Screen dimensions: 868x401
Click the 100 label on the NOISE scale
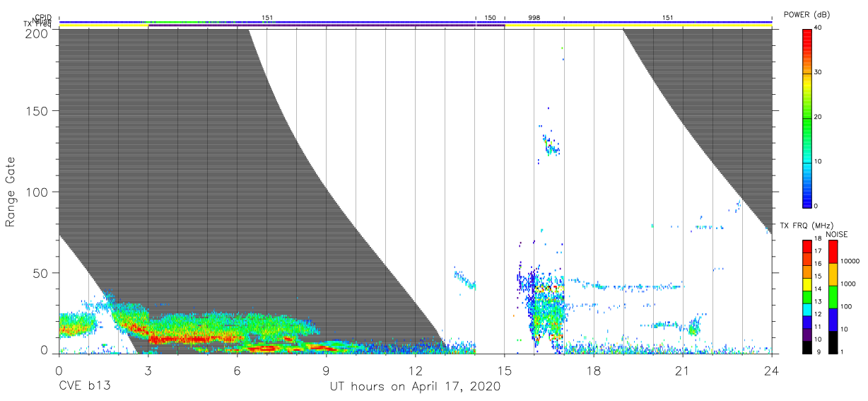(x=846, y=306)
